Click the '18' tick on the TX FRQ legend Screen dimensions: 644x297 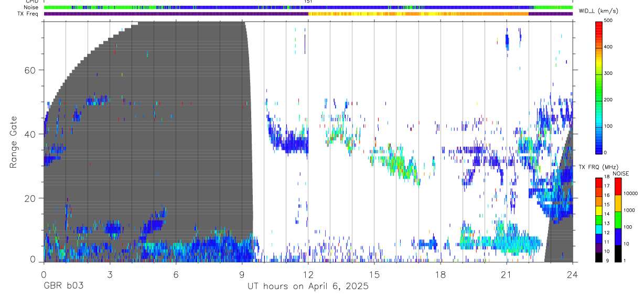[x=607, y=177]
